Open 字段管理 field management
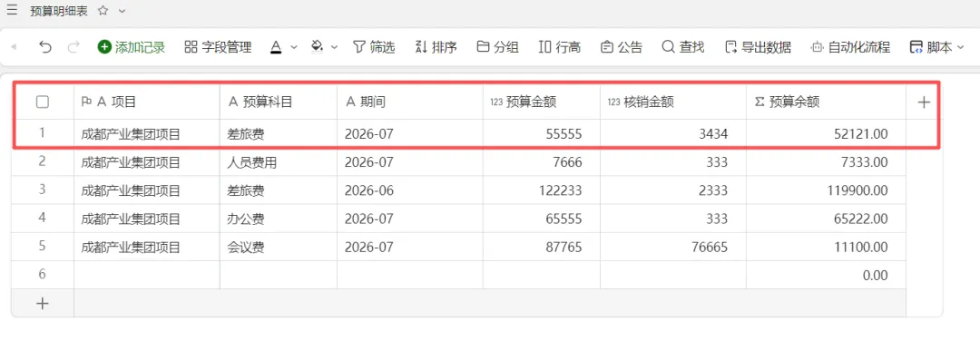The width and height of the screenshot is (980, 360). coord(218,47)
